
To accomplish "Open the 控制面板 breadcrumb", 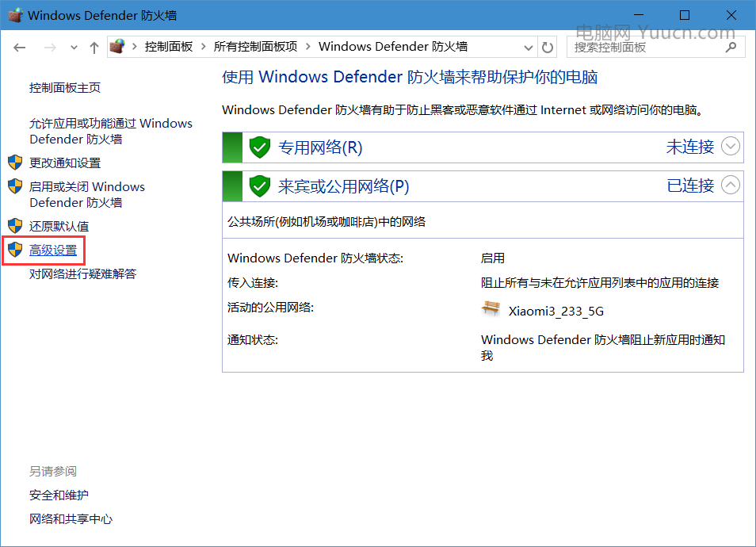I will coord(169,46).
